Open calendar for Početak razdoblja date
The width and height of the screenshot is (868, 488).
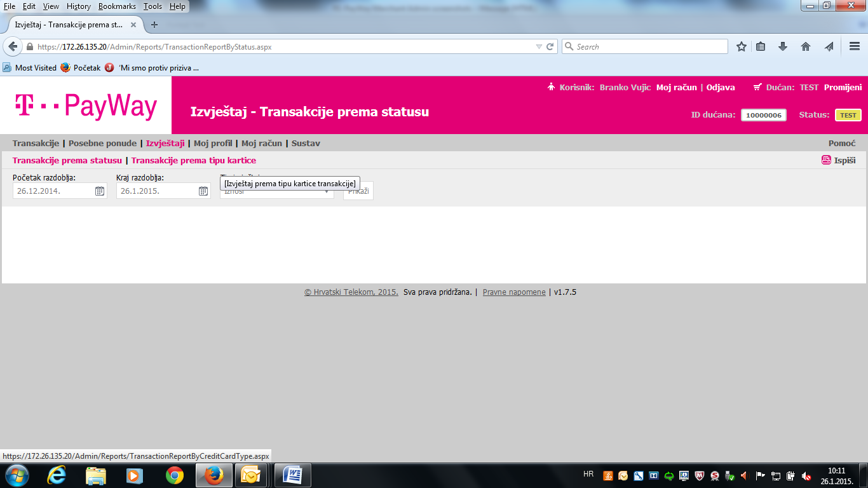[x=100, y=191]
